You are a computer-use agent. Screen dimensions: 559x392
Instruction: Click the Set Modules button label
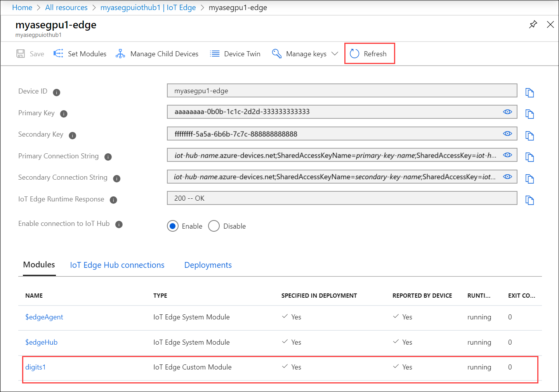(x=87, y=54)
